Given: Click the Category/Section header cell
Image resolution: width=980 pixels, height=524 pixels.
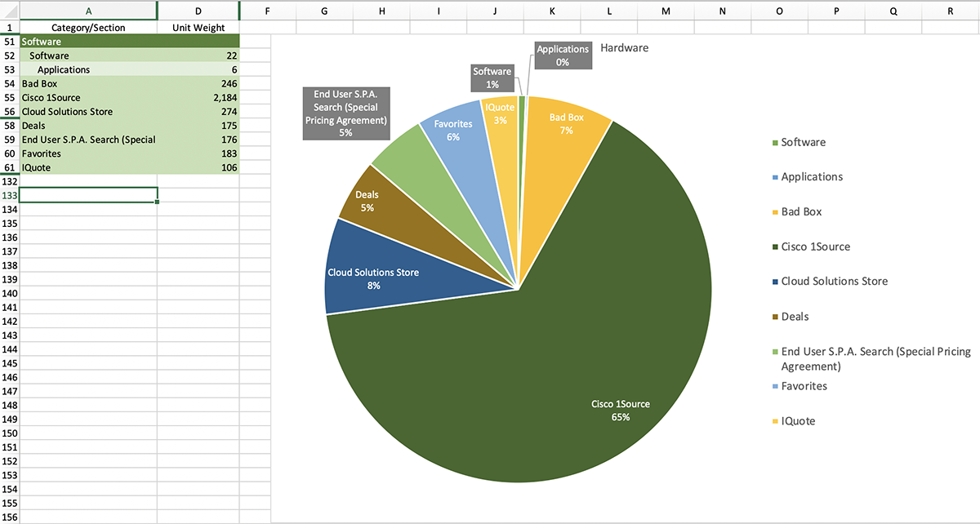Looking at the screenshot, I should 88,28.
